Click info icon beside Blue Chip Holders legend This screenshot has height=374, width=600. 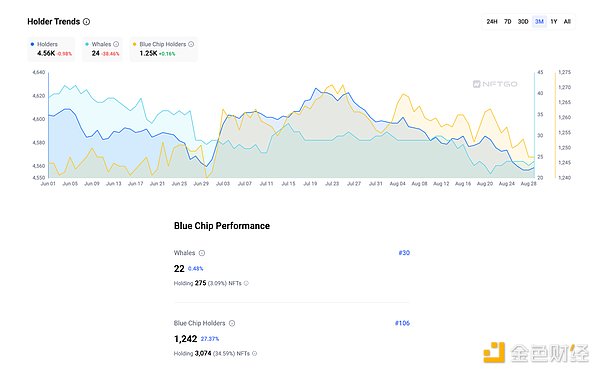click(x=191, y=44)
